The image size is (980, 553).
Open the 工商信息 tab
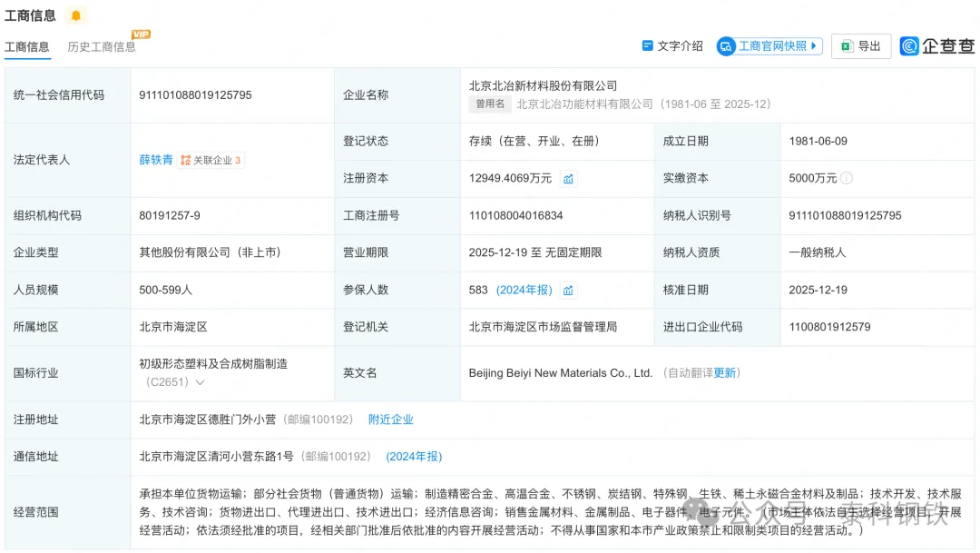tap(27, 47)
